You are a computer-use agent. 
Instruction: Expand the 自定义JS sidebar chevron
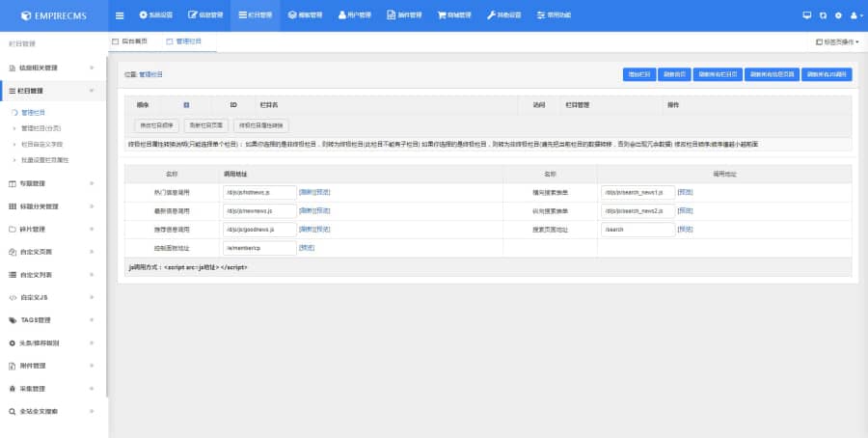click(x=92, y=298)
